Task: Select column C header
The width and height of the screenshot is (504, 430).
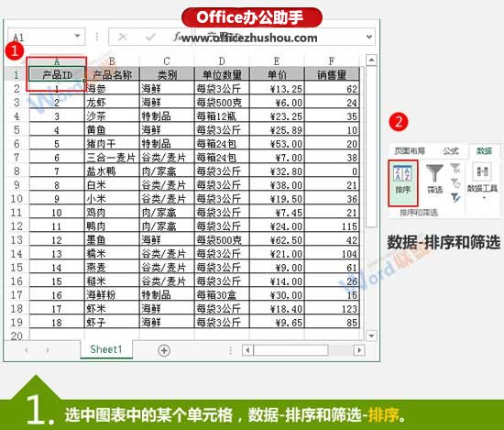Action: click(x=167, y=61)
